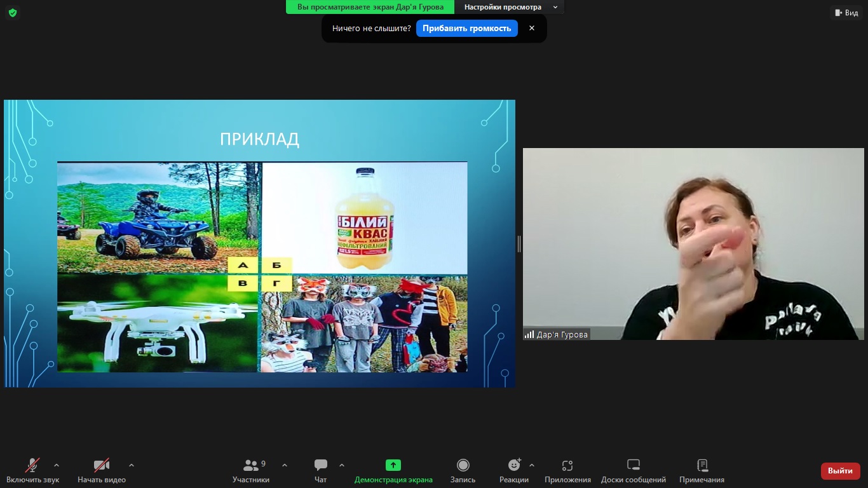This screenshot has width=868, height=488.
Task: Open the Реакции reactions picker
Action: [514, 471]
